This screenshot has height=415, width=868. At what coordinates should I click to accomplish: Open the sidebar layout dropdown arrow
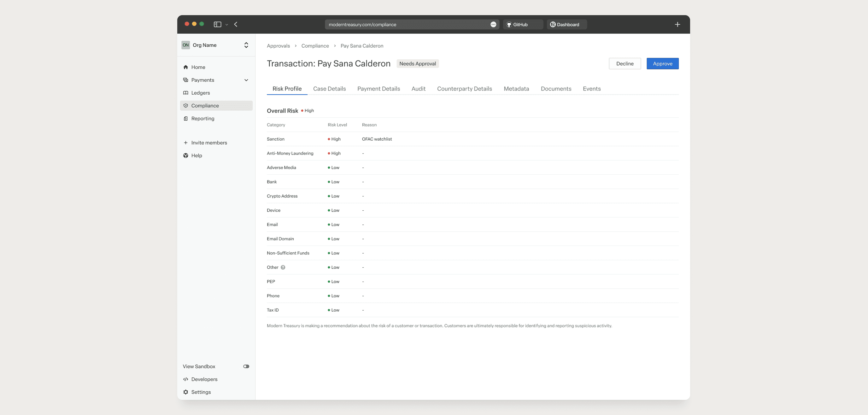click(x=227, y=25)
